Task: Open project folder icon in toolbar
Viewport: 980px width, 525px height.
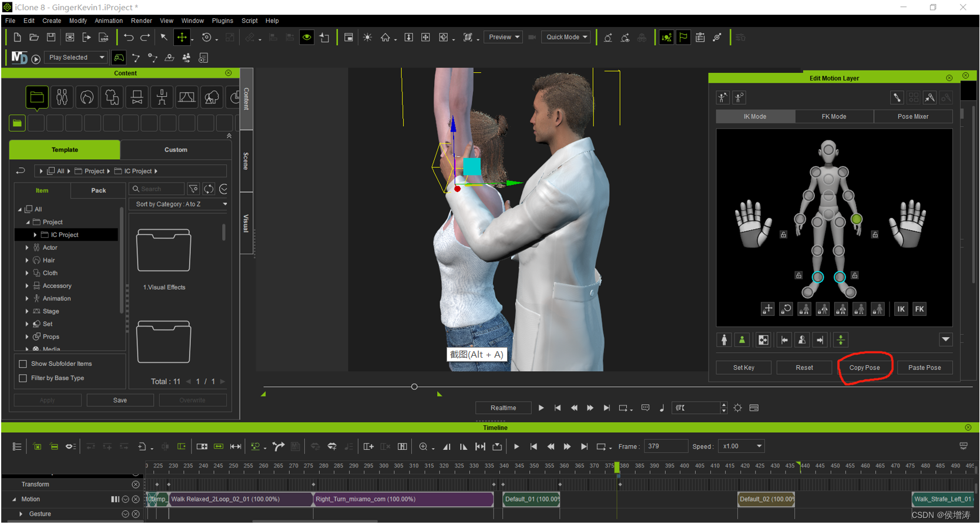Action: coord(34,38)
